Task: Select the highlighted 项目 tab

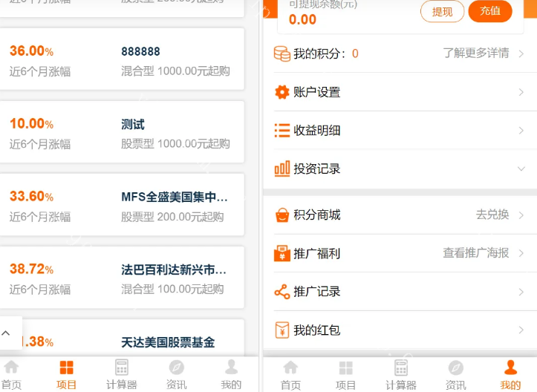Action: coord(66,374)
